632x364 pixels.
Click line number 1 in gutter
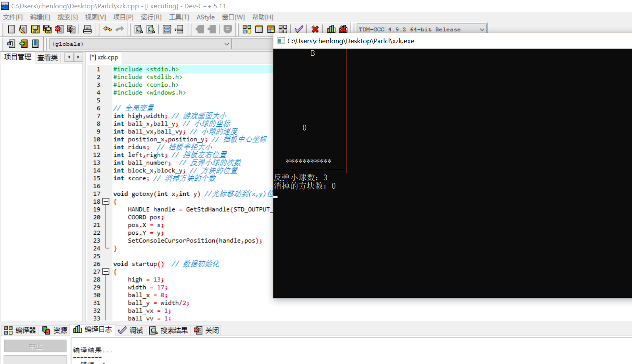(x=99, y=69)
